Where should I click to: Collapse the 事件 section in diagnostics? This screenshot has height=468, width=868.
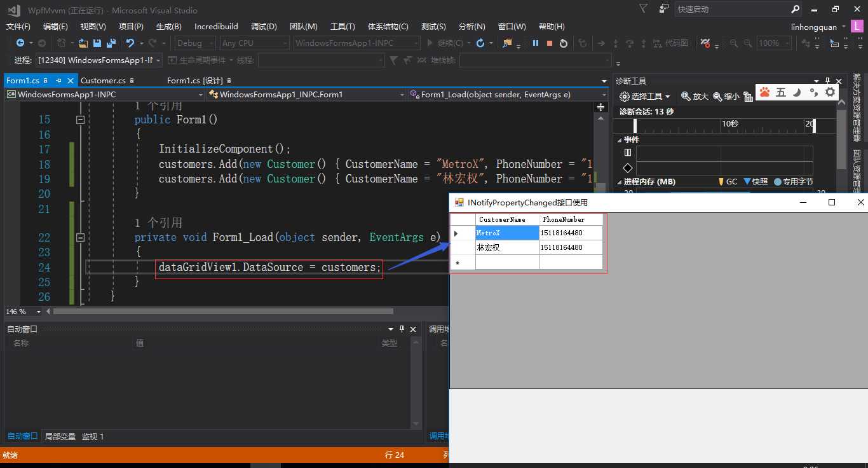(619, 140)
